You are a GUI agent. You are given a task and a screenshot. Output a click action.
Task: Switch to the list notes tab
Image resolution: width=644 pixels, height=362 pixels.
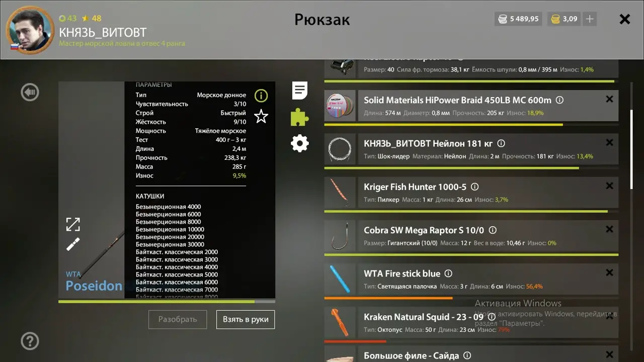tap(300, 90)
